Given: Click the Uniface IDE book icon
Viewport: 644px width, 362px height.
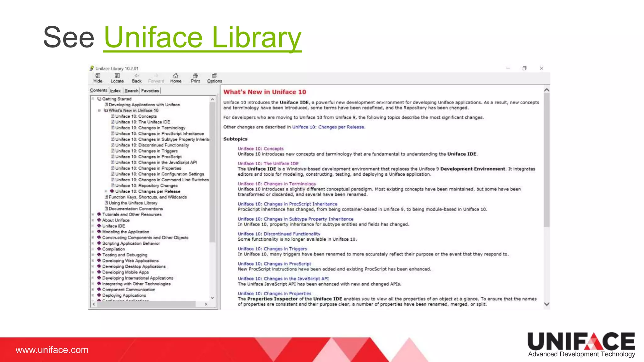Looking at the screenshot, I should pyautogui.click(x=99, y=226).
